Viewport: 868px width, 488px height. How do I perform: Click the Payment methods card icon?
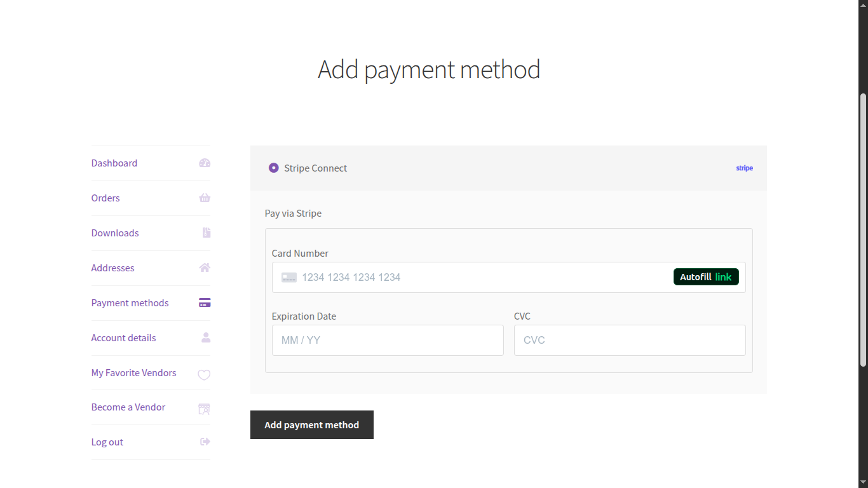pos(205,303)
